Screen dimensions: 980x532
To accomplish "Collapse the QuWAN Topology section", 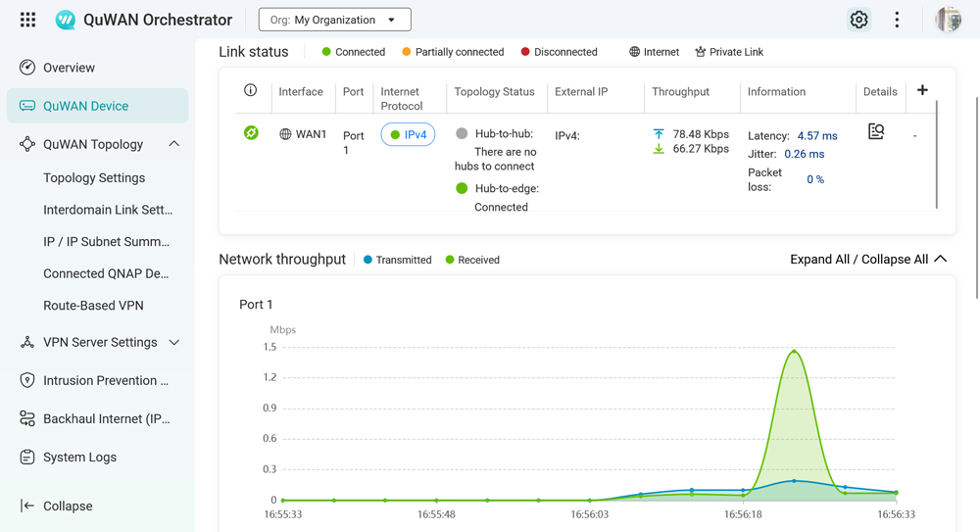I will click(173, 144).
